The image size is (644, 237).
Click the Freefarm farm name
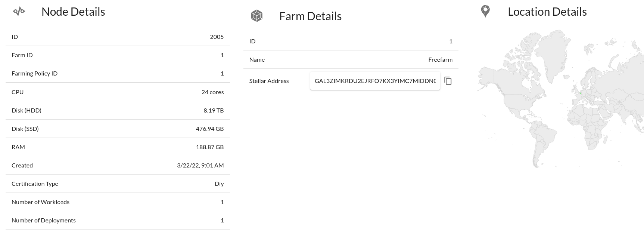[x=440, y=59]
